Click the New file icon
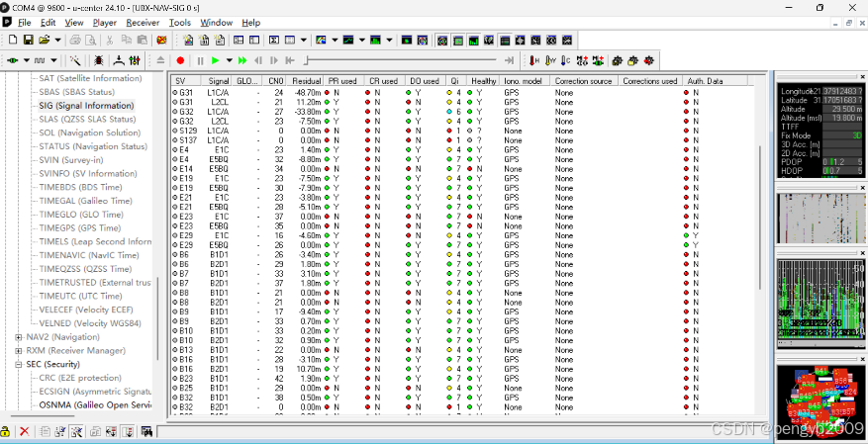Image resolution: width=868 pixels, height=444 pixels. coord(12,40)
